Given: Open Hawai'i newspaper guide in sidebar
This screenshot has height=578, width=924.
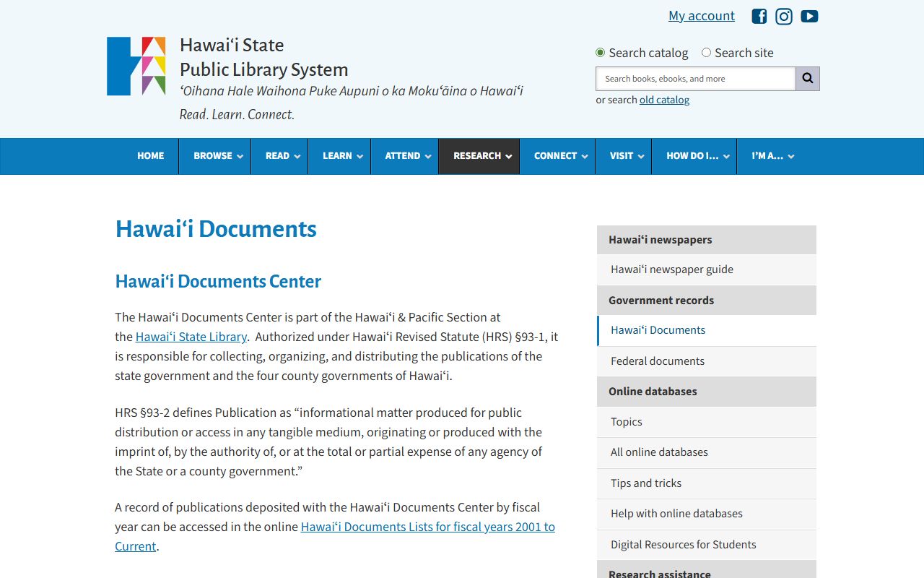Looking at the screenshot, I should click(x=707, y=269).
